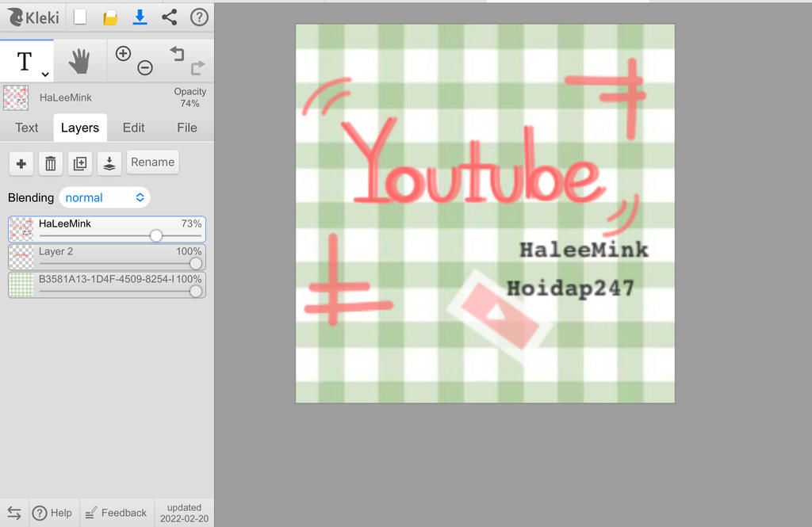This screenshot has height=527, width=812.
Task: Click the Layer 2 thumbnail
Action: (21, 258)
